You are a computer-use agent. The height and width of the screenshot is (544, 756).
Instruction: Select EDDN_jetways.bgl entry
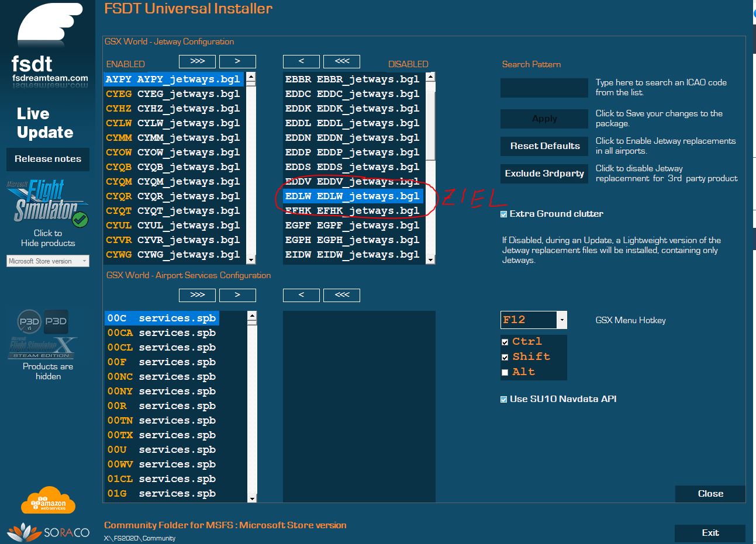[x=353, y=137]
